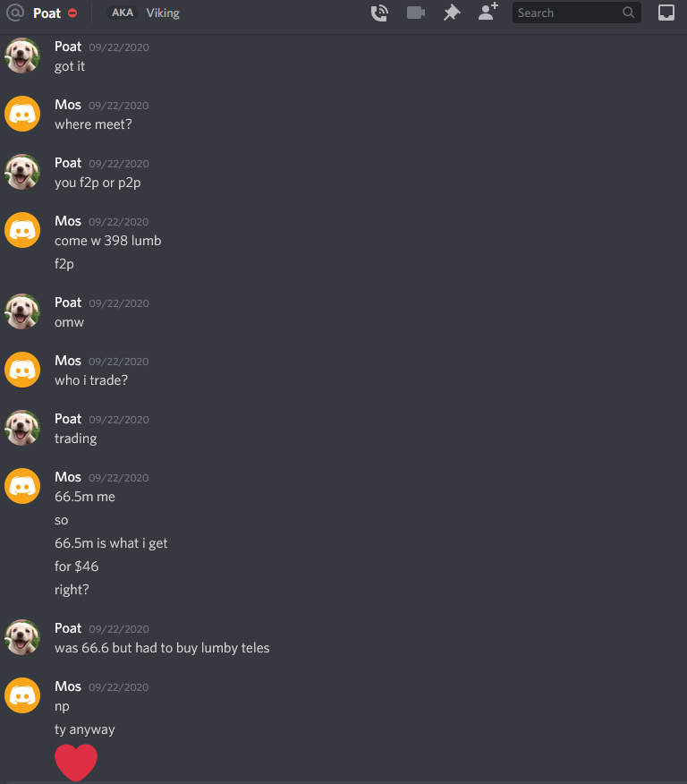Click Poat avatar beside lumby teles message
The width and height of the screenshot is (687, 784).
[x=22, y=637]
